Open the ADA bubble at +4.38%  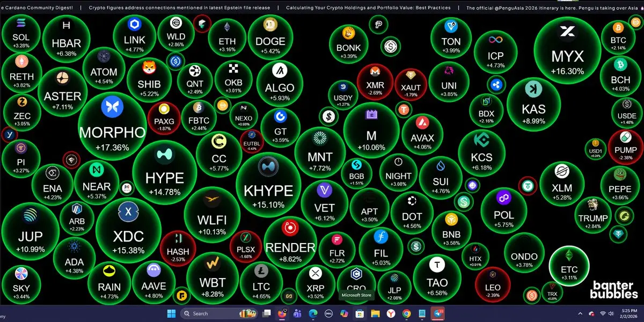coord(74,257)
